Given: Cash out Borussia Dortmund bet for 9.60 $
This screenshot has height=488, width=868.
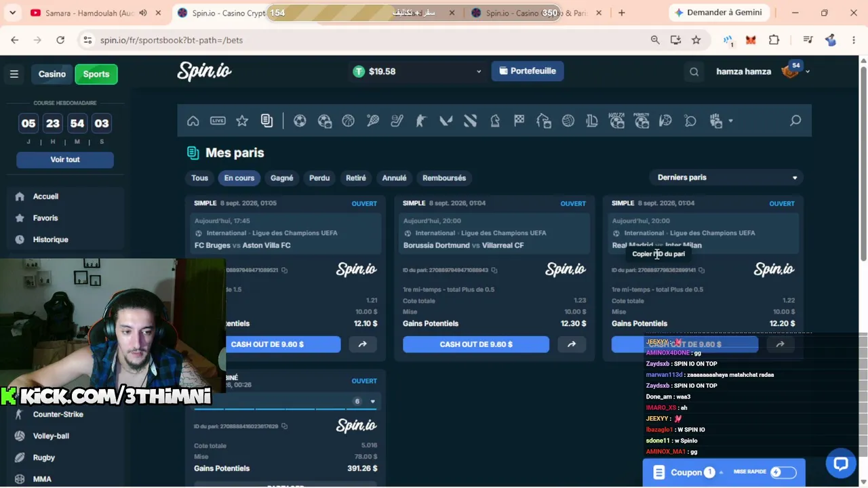Looking at the screenshot, I should [476, 344].
